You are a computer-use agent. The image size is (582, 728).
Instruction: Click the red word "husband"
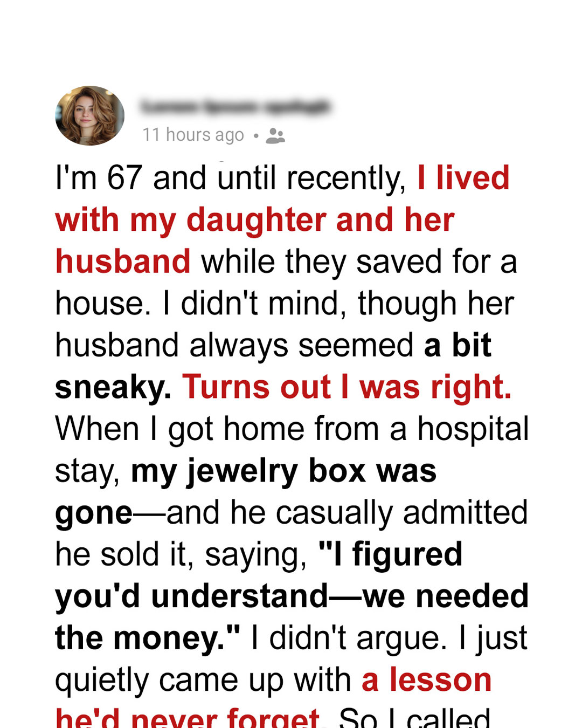[x=123, y=262]
